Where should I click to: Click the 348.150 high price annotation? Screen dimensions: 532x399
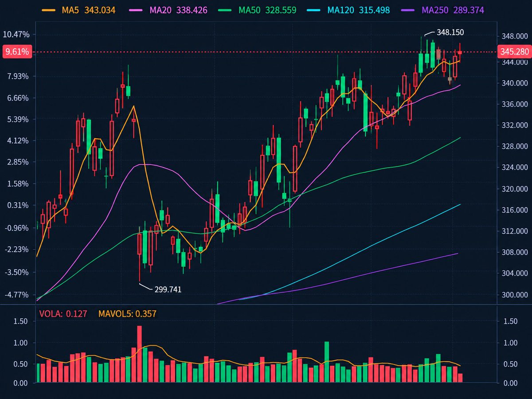click(450, 32)
